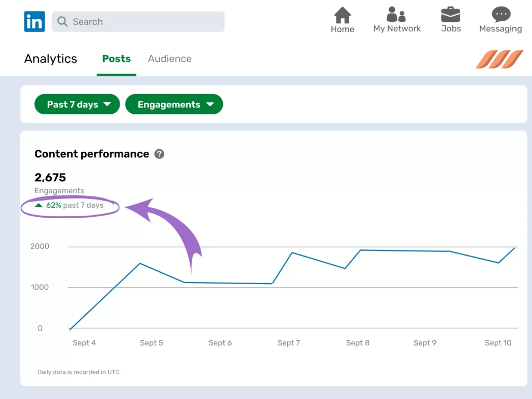
Task: Open Messaging
Action: click(x=500, y=15)
